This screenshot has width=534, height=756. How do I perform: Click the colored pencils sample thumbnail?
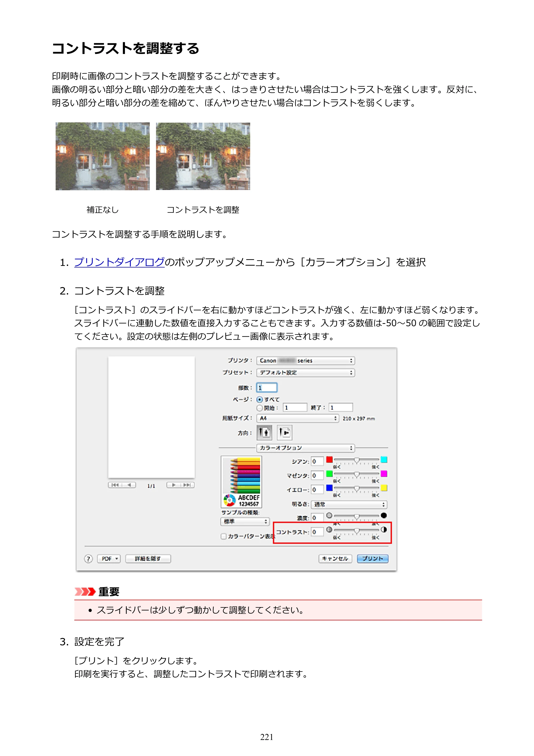[241, 482]
